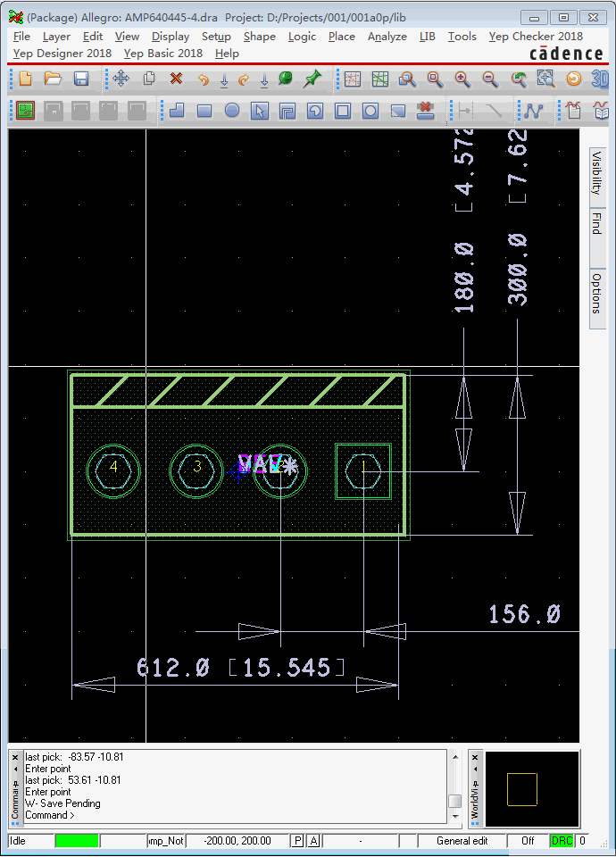616x857 pixels.
Task: Open the Setup menu
Action: click(x=216, y=36)
